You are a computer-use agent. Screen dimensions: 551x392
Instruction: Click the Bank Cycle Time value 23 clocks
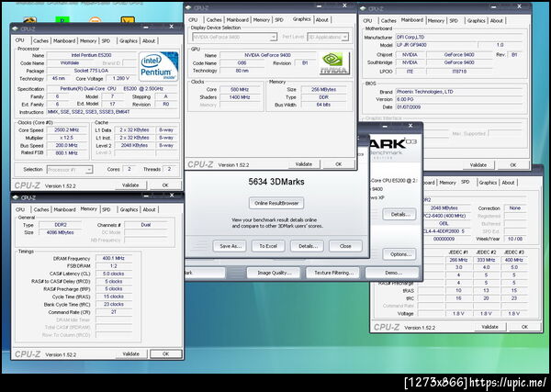click(x=114, y=304)
